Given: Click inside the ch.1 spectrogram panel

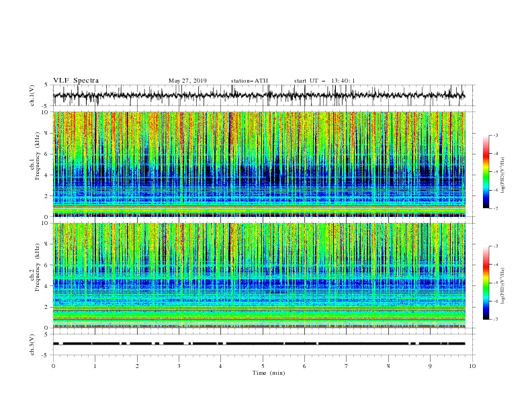Looking at the screenshot, I should point(259,164).
